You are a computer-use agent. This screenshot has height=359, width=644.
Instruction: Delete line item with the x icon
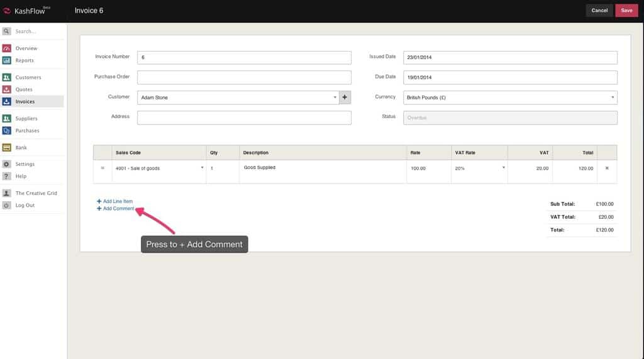coord(607,168)
